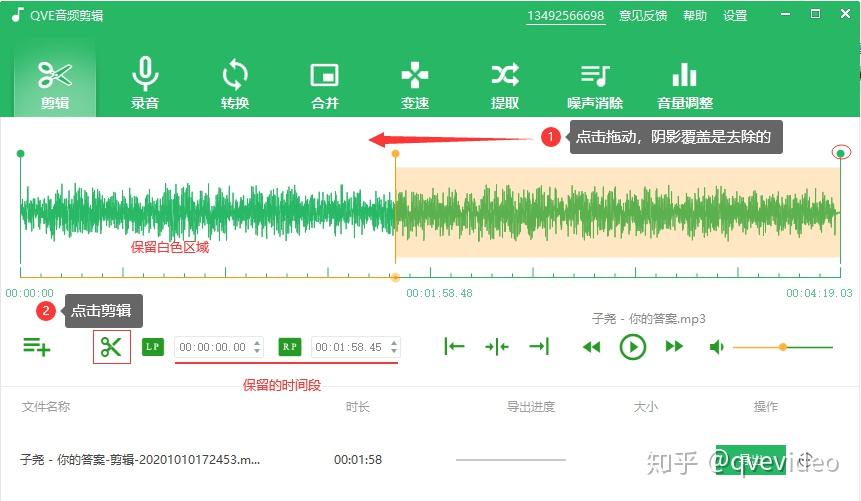This screenshot has width=861, height=501.
Task: Click the green start marker of waveform
Action: [x=20, y=153]
